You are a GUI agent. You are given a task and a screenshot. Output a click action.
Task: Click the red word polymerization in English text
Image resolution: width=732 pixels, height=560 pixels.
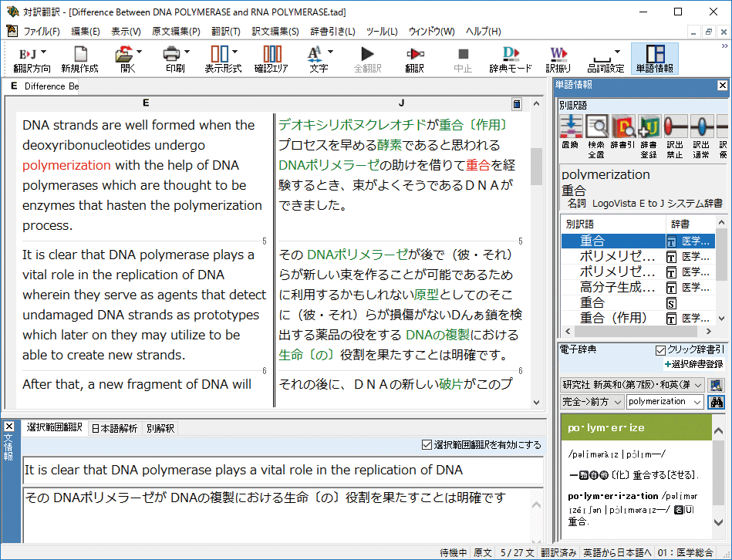coord(67,165)
